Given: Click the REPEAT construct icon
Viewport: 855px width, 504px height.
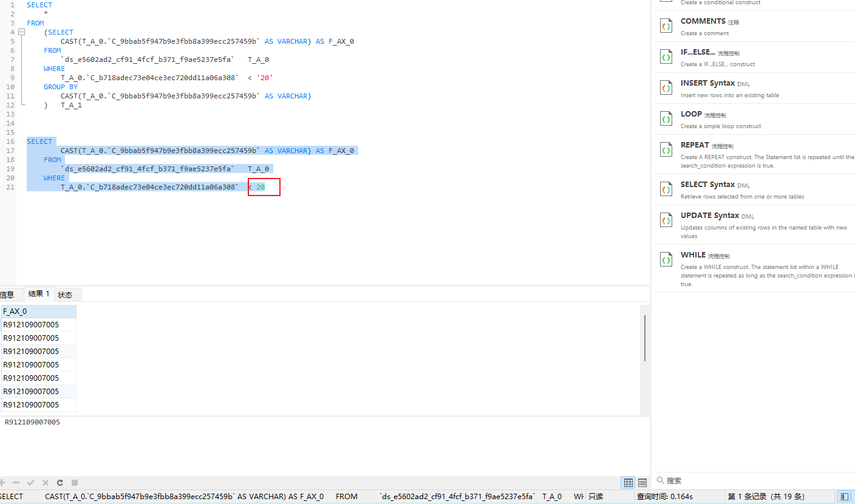Looking at the screenshot, I should point(666,149).
